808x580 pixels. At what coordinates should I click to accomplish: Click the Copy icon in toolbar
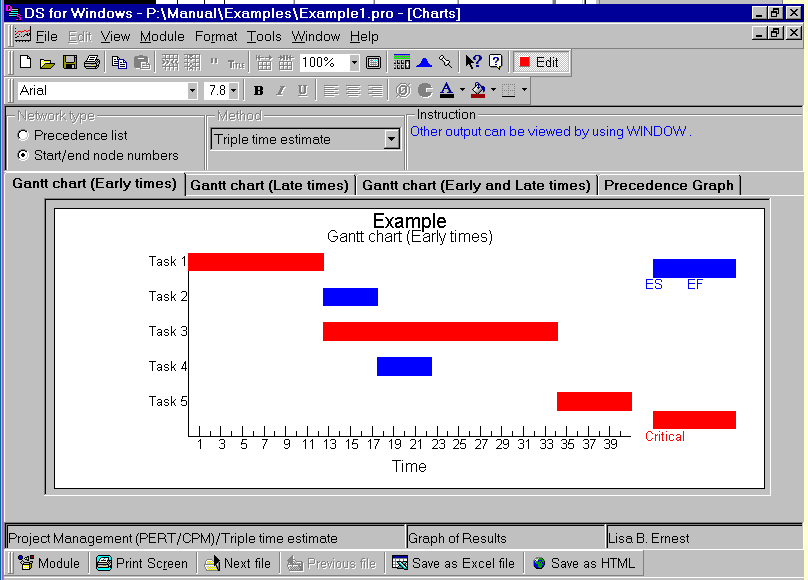pyautogui.click(x=120, y=62)
